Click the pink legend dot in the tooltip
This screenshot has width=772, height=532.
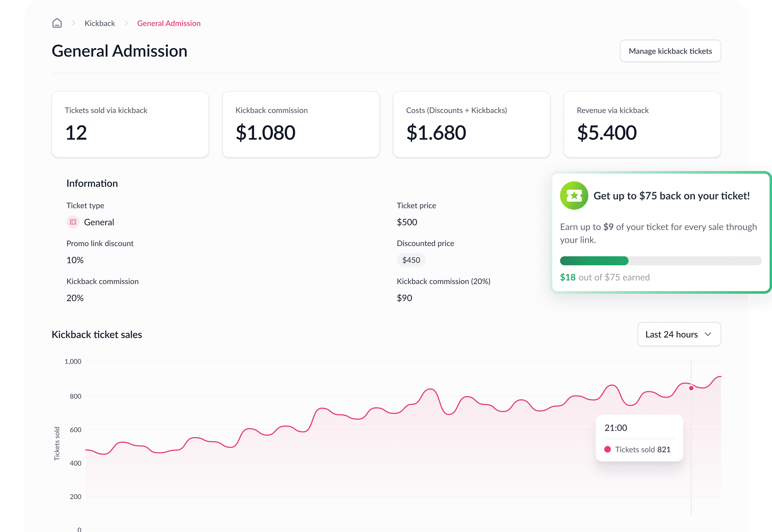coord(607,449)
